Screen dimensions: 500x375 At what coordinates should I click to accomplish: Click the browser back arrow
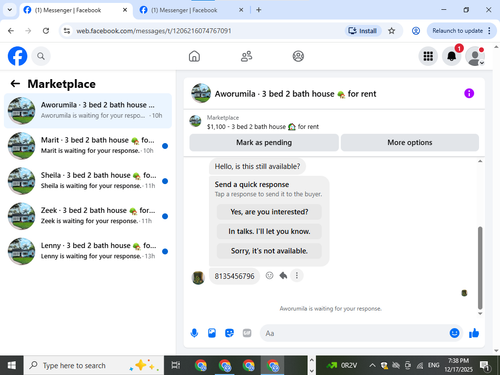[x=11, y=31]
